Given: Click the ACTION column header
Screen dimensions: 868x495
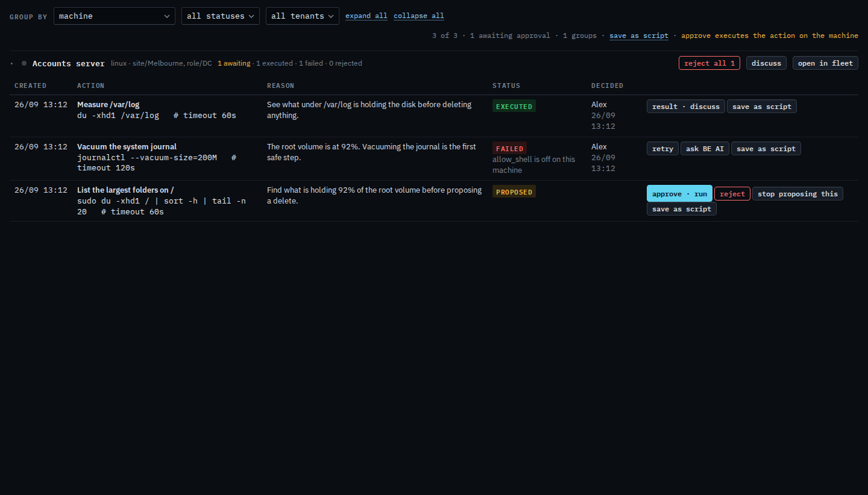Looking at the screenshot, I should pos(90,86).
